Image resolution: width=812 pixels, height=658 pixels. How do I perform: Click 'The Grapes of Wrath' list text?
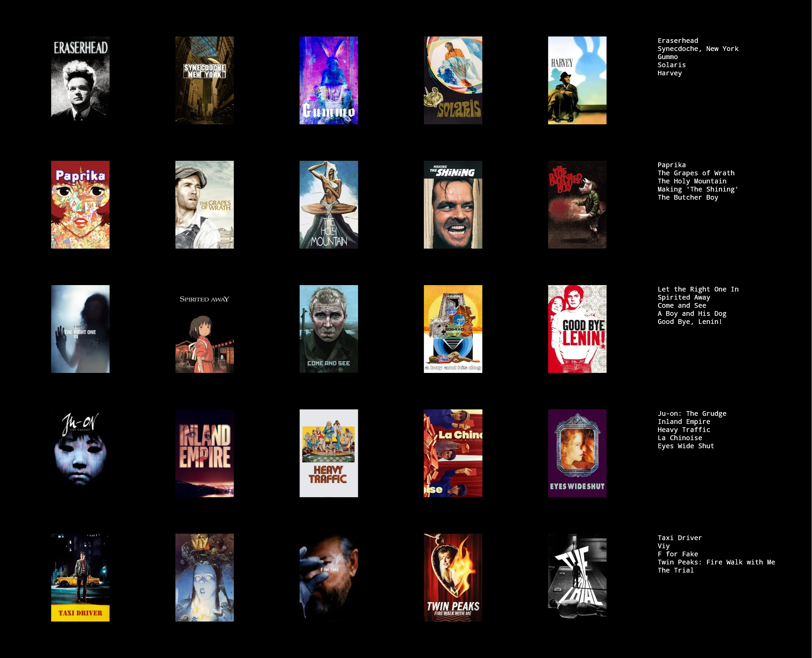pyautogui.click(x=696, y=173)
